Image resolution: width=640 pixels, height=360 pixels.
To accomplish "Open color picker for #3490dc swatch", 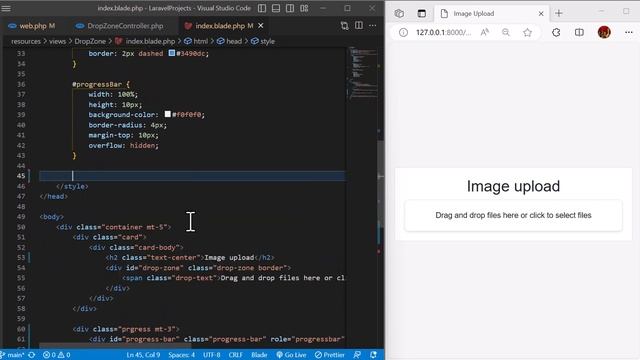I will [x=172, y=53].
